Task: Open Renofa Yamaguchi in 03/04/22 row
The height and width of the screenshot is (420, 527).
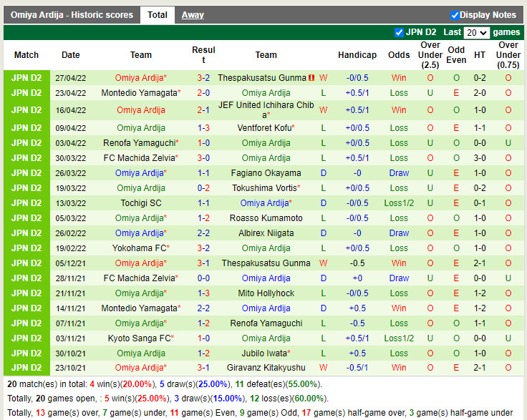Action: [x=141, y=143]
